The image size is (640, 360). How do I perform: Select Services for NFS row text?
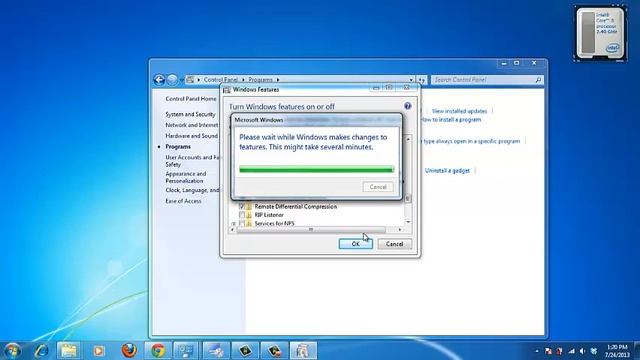click(x=274, y=223)
